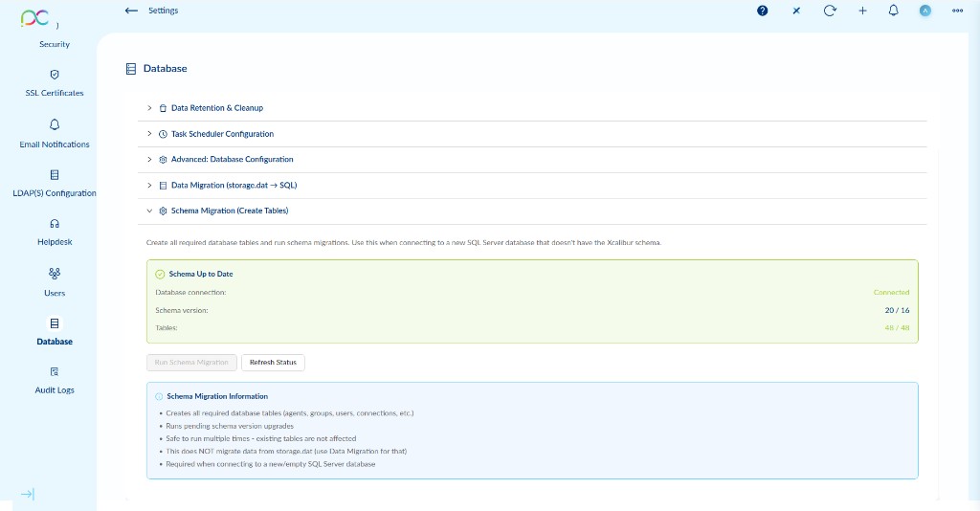Open the help question mark icon
980x511 pixels.
[x=762, y=11]
